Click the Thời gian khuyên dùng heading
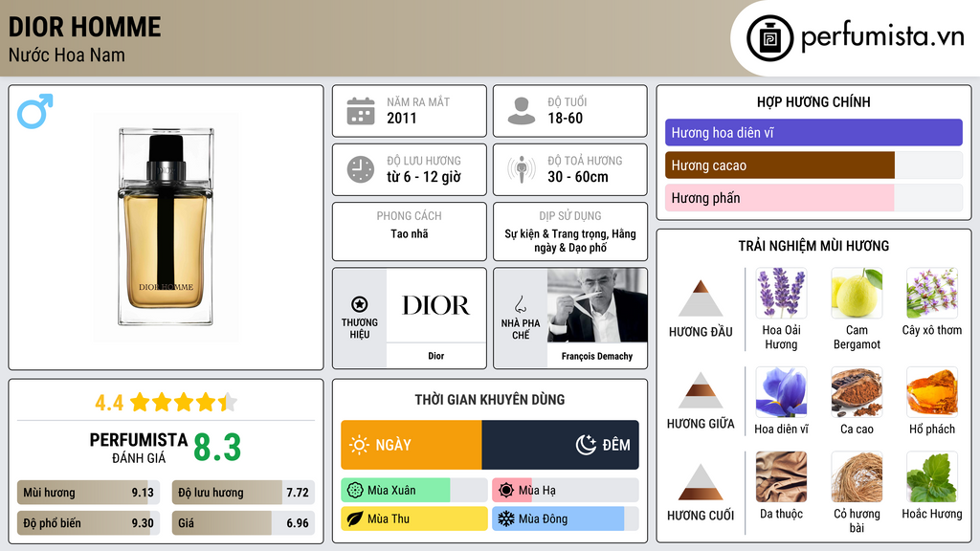This screenshot has height=551, width=980. [x=490, y=400]
